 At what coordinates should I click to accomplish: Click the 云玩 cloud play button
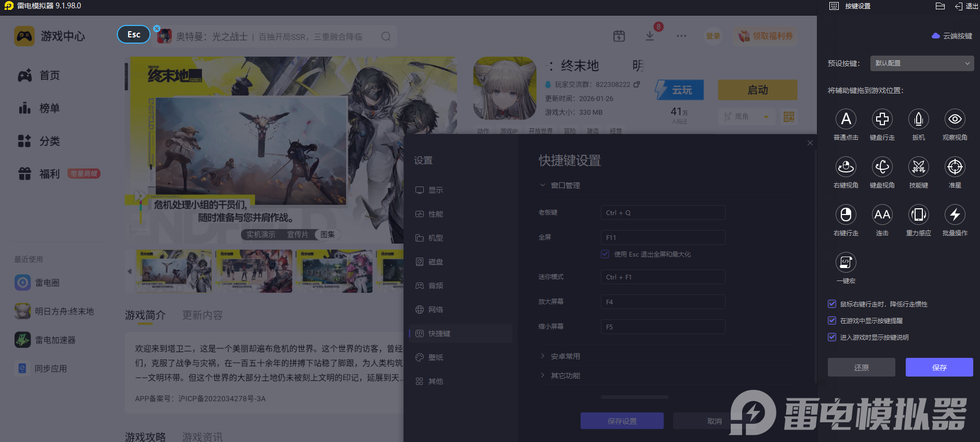coord(679,90)
